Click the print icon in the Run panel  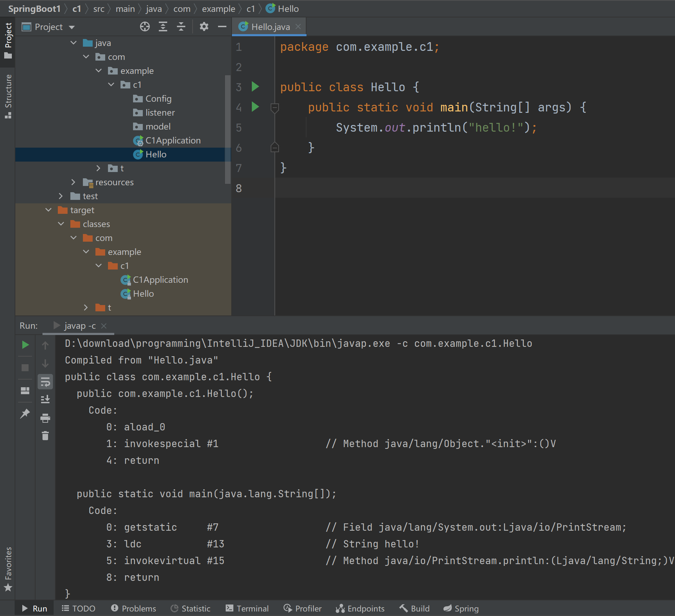pos(45,418)
